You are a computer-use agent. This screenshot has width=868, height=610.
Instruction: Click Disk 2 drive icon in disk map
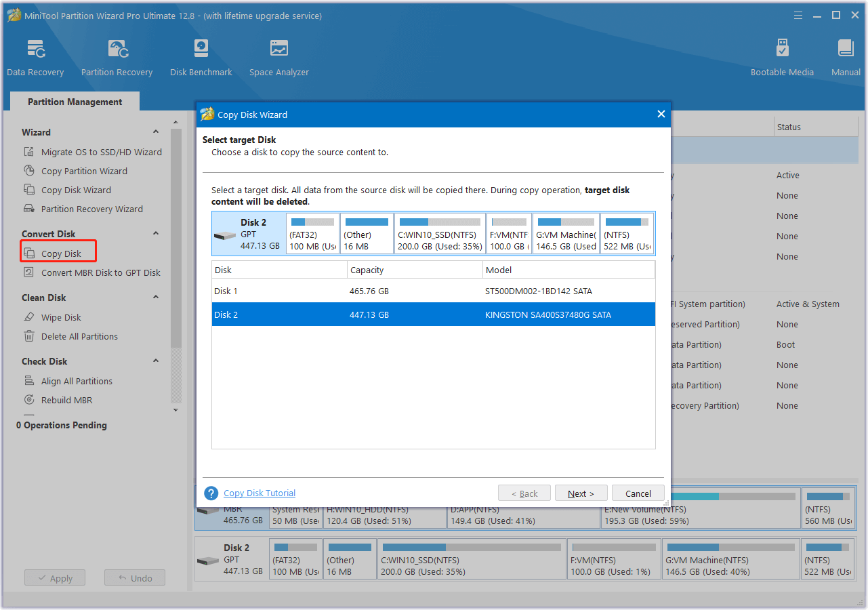(209, 561)
